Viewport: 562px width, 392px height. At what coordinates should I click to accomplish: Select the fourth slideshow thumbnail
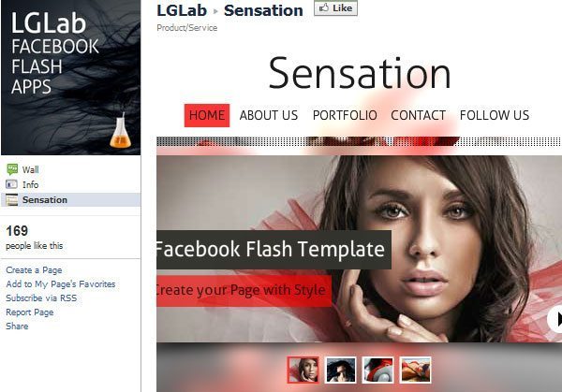pos(415,370)
